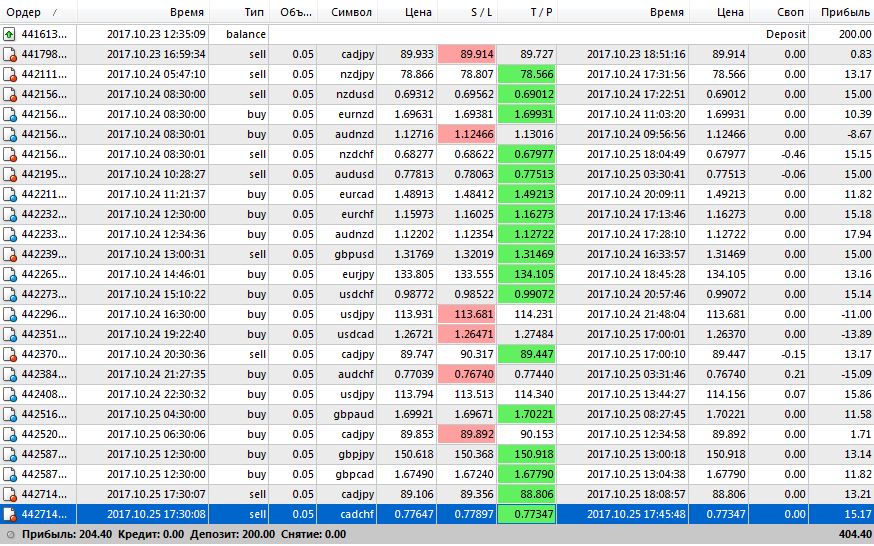Click the order number 442384...
The height and width of the screenshot is (546, 874).
[44, 375]
